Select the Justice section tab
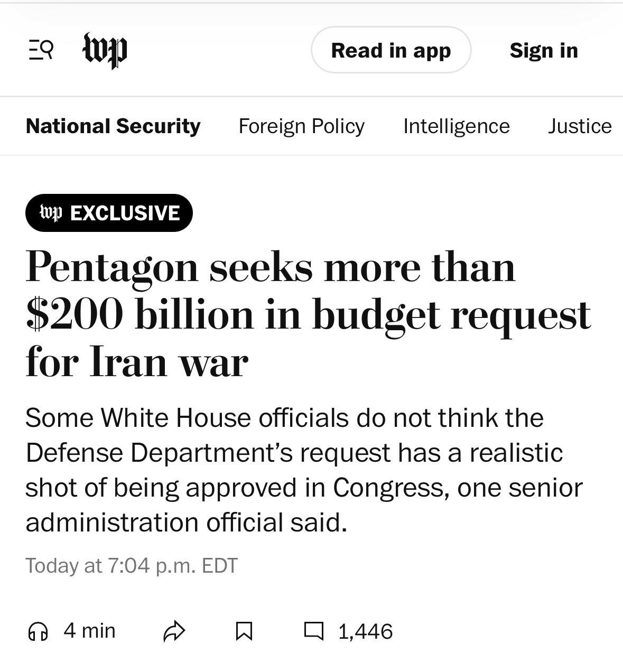 coord(579,126)
